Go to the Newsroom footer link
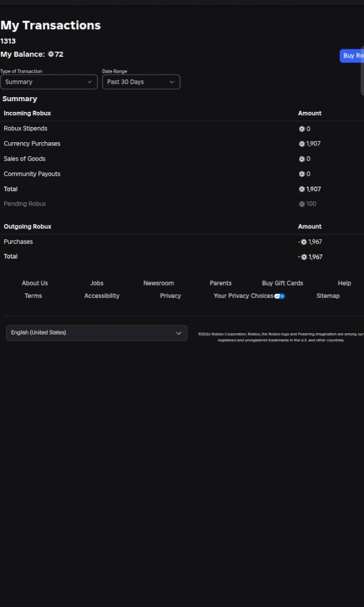This screenshot has height=607, width=364. pyautogui.click(x=158, y=283)
